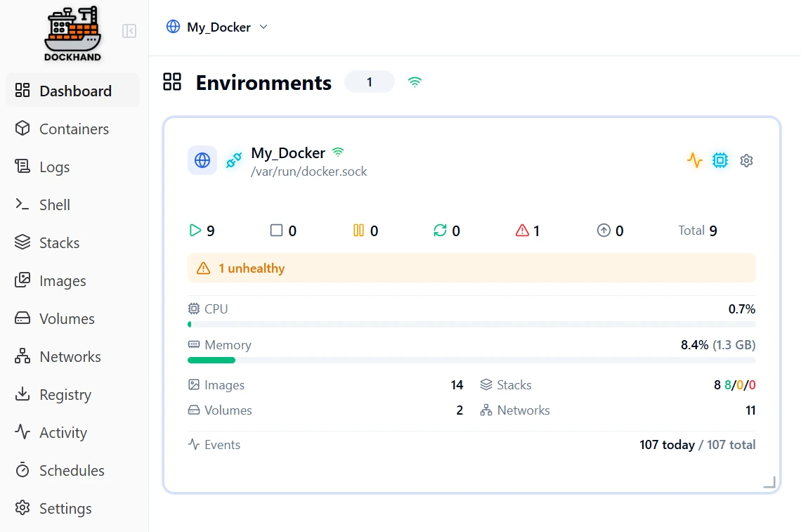Toggle the cyan CPU chip stats indicator
This screenshot has width=801, height=532.
pyautogui.click(x=719, y=160)
